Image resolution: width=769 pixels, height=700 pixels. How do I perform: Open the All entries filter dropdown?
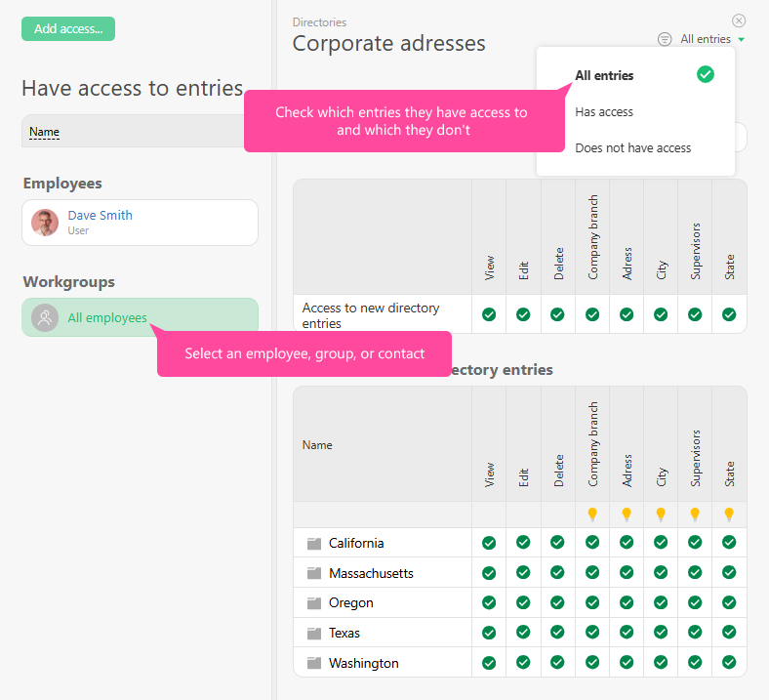tap(711, 39)
